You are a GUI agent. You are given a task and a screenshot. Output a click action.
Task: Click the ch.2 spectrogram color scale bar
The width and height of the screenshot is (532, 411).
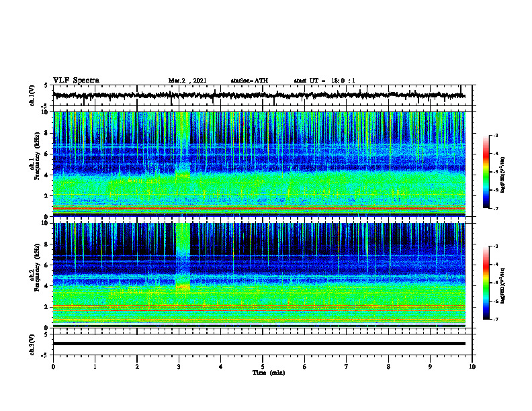coord(486,283)
